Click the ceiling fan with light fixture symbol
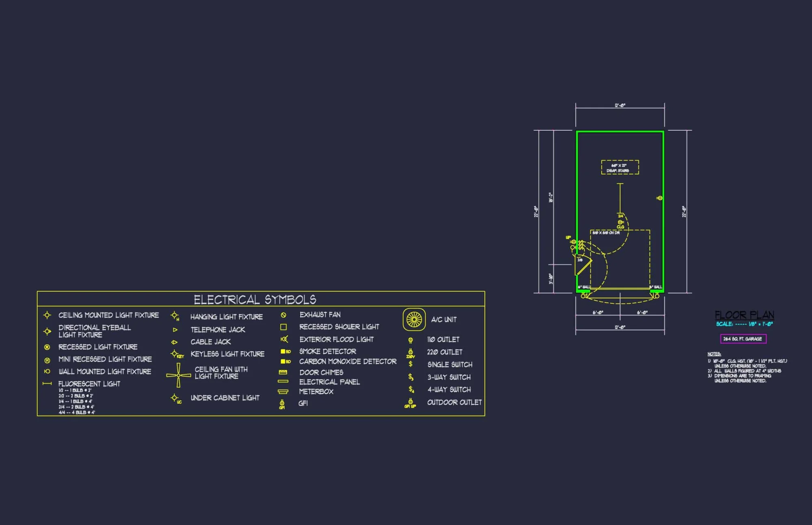The image size is (812, 525). coord(178,375)
